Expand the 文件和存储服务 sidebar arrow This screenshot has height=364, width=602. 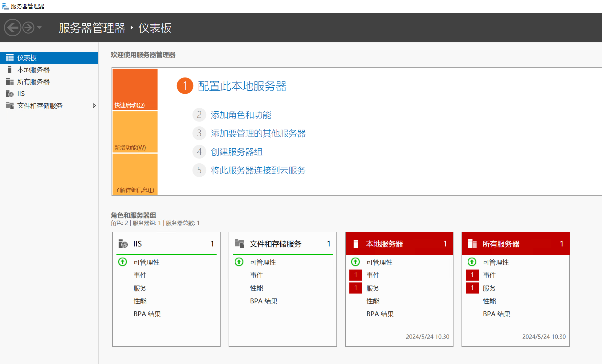[94, 106]
